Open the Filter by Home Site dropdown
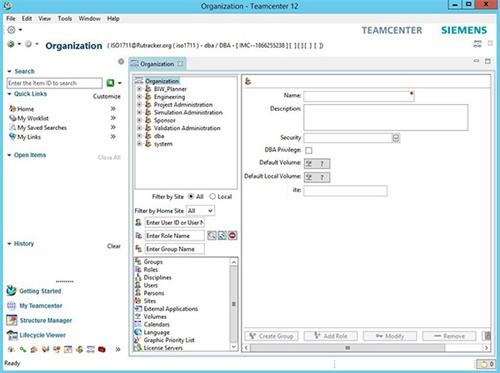The image size is (500, 373). pyautogui.click(x=200, y=211)
